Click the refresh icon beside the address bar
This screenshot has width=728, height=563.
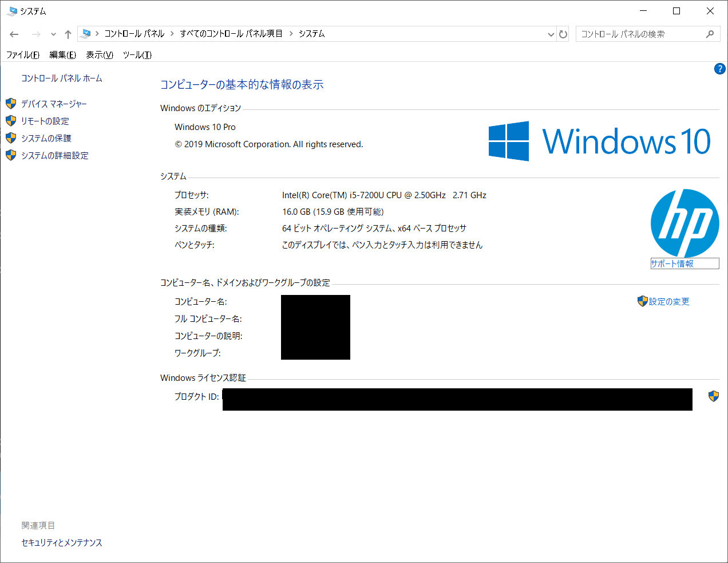pyautogui.click(x=563, y=34)
